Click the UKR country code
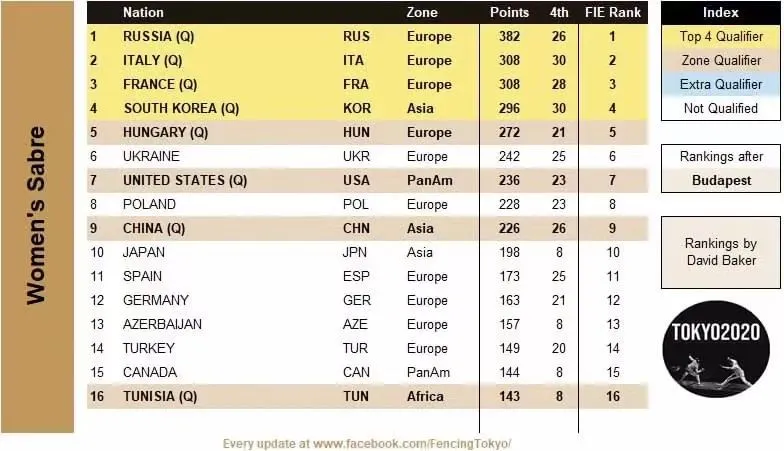This screenshot has width=784, height=451. pos(356,156)
